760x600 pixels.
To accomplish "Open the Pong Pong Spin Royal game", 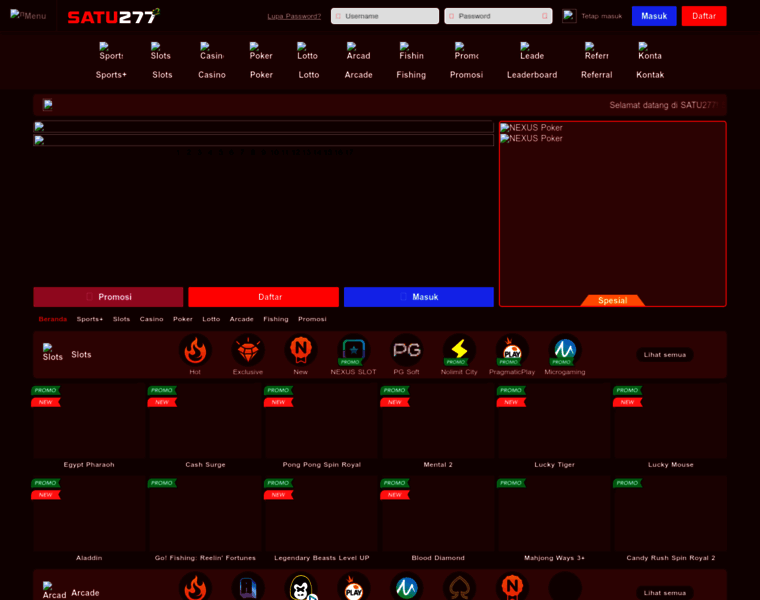I will (322, 422).
